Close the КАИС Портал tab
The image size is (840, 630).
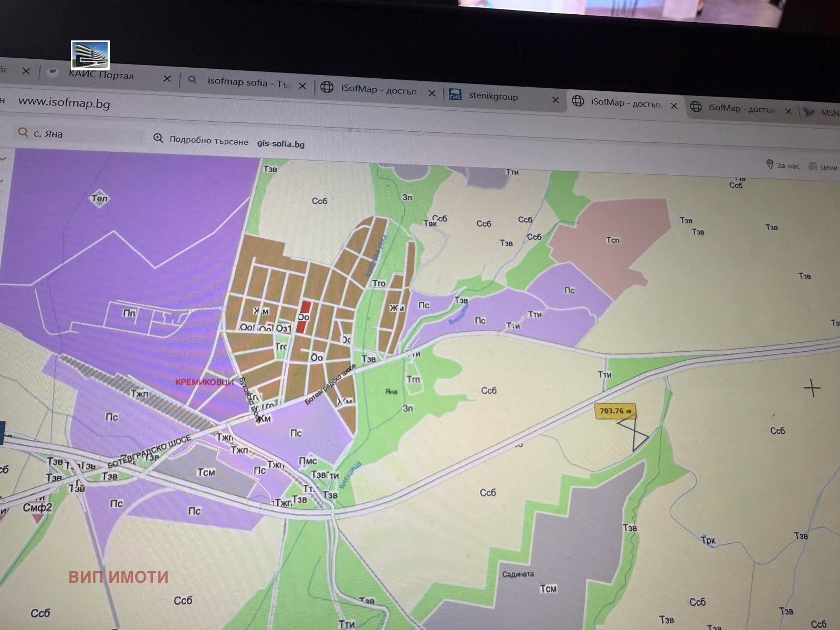(167, 79)
